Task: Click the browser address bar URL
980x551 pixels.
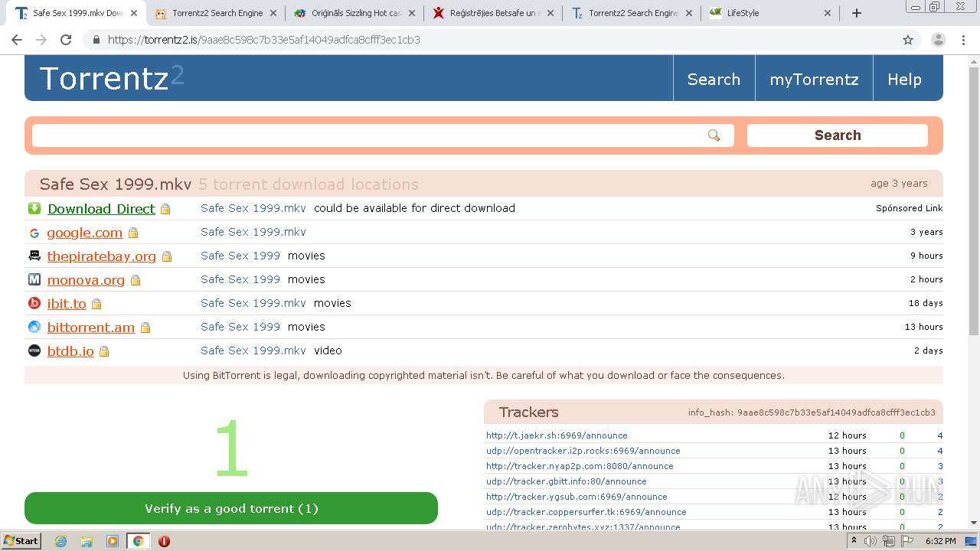Action: (263, 40)
